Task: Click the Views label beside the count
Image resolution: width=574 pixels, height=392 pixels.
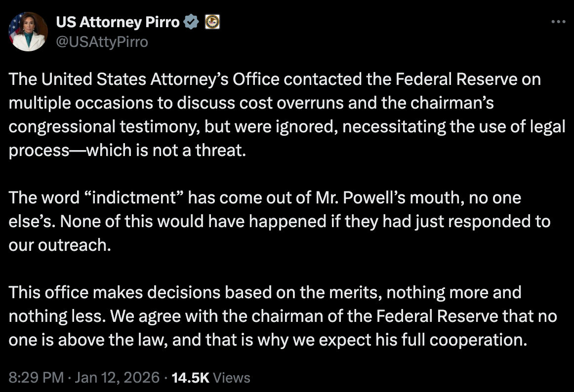Action: tap(232, 378)
